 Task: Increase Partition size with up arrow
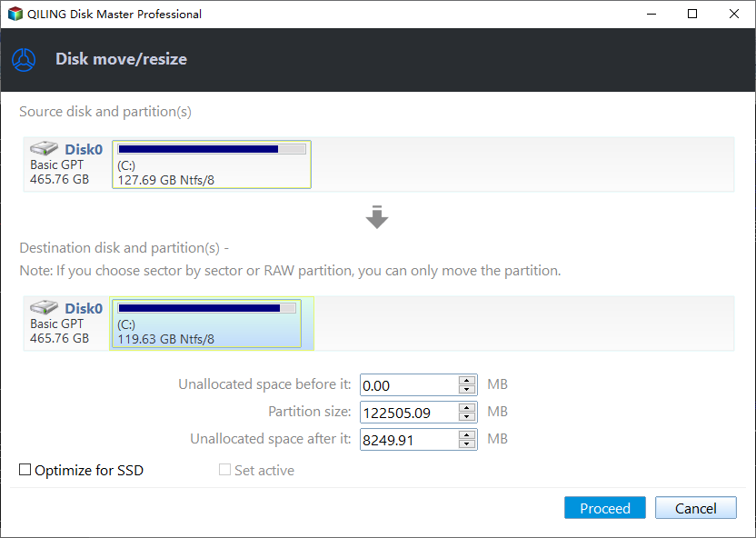[467, 407]
